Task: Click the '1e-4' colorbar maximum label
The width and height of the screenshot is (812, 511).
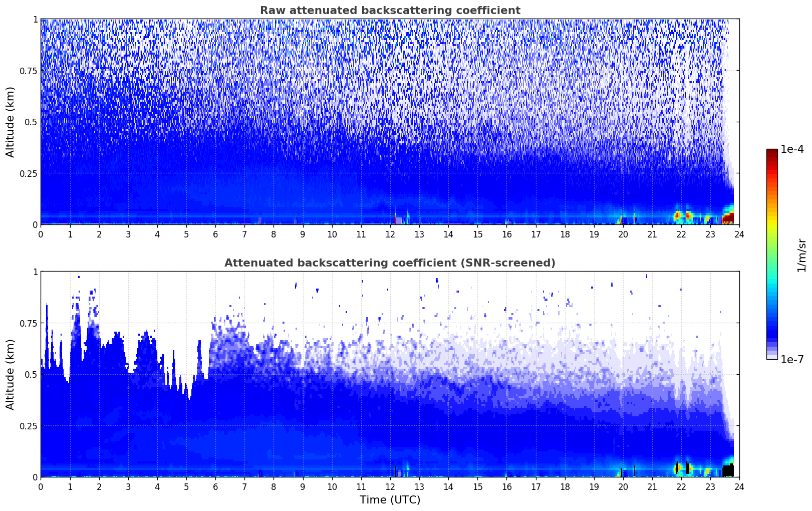Action: click(x=792, y=149)
